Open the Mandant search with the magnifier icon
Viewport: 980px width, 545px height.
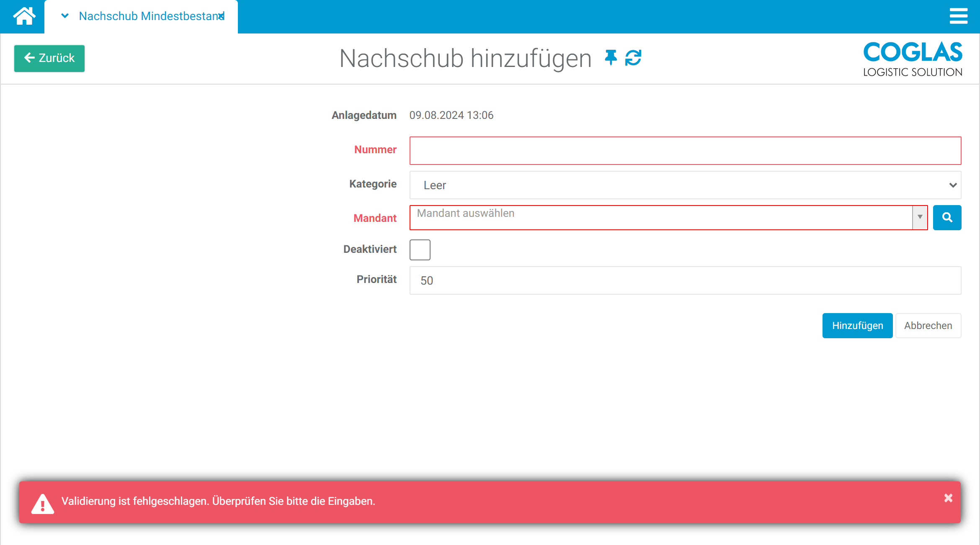tap(947, 217)
